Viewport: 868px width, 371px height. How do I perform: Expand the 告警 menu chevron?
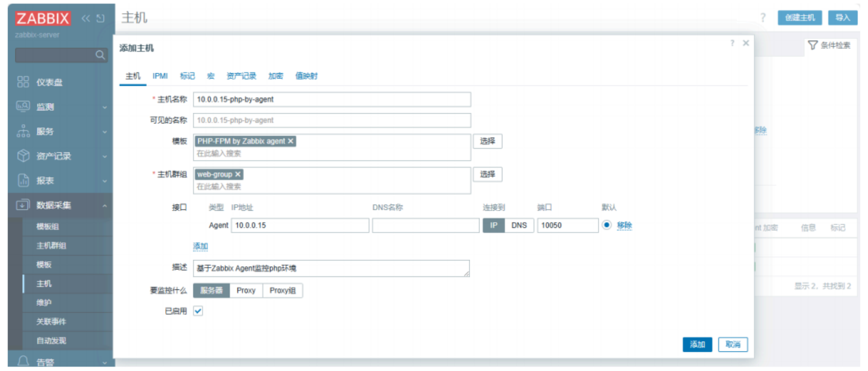pos(104,362)
